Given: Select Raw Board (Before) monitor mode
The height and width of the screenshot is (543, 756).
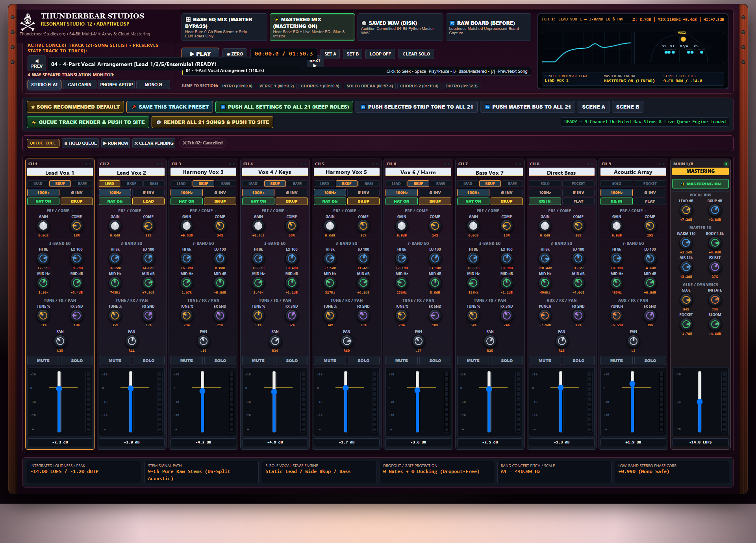Looking at the screenshot, I should 488,27.
